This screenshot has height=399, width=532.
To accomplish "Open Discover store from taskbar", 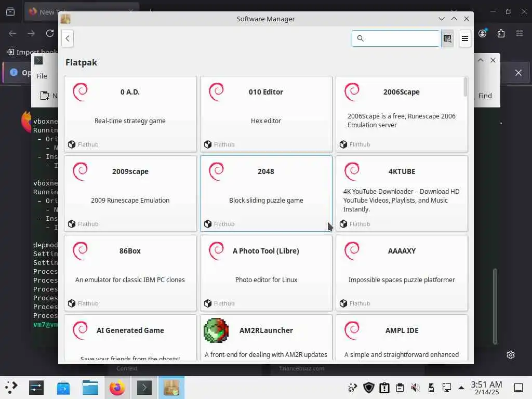I will tap(63, 388).
